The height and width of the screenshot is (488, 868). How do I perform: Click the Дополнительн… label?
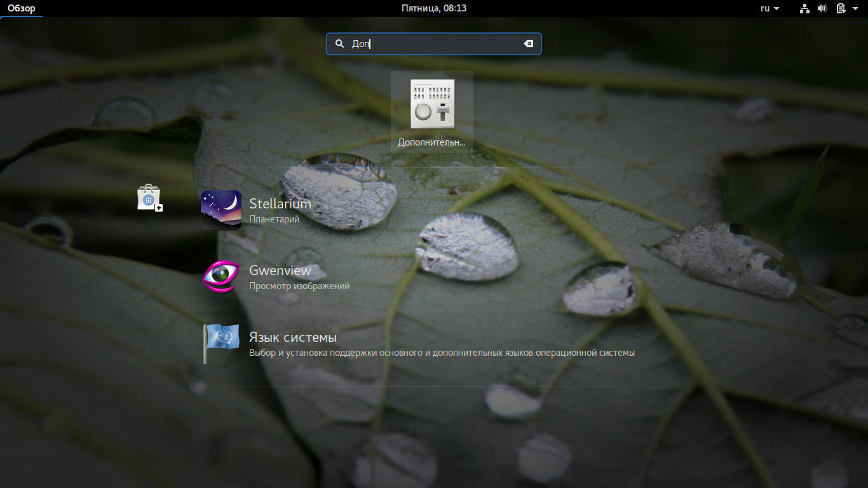tap(432, 142)
